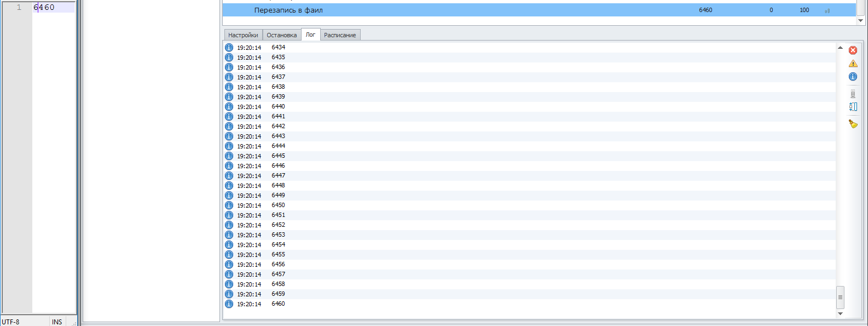Select log message 6450
868x326 pixels.
[278, 205]
